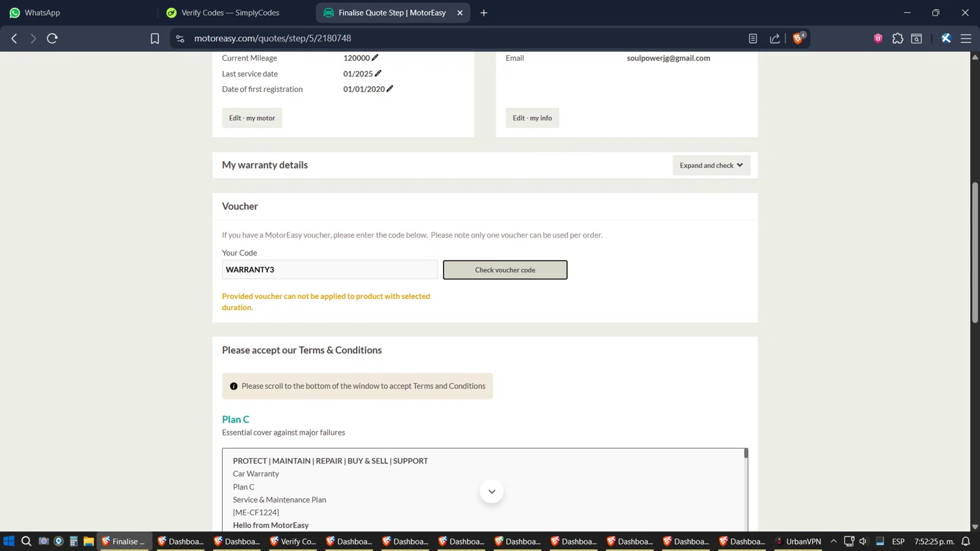Screen dimensions: 980x551
Task: Open the taskbar clock 7:52:25 p. m.
Action: pyautogui.click(x=934, y=541)
